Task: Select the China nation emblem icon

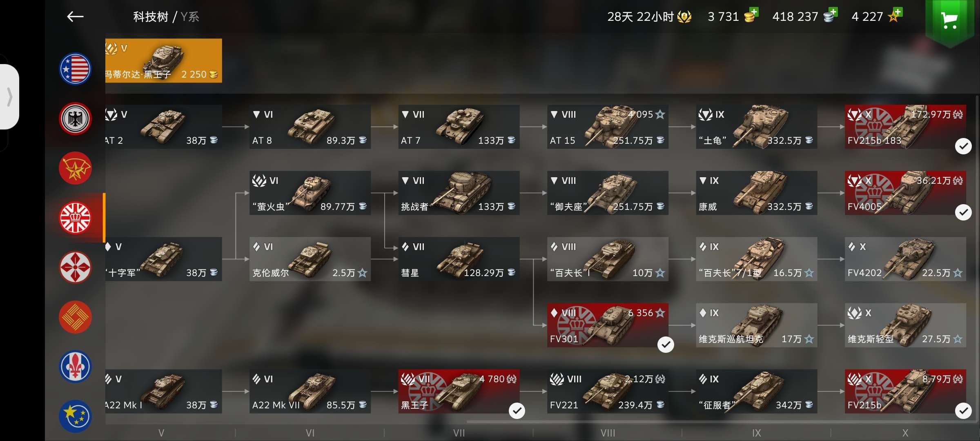Action: pyautogui.click(x=75, y=317)
